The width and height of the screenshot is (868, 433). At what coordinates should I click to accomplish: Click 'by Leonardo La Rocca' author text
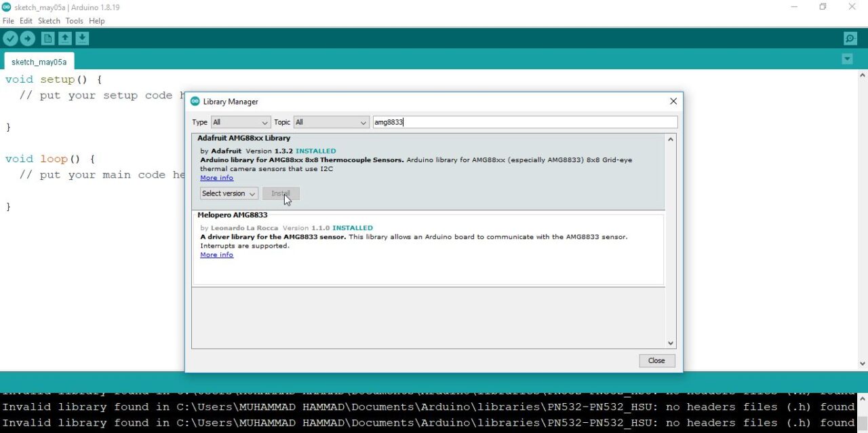click(239, 228)
